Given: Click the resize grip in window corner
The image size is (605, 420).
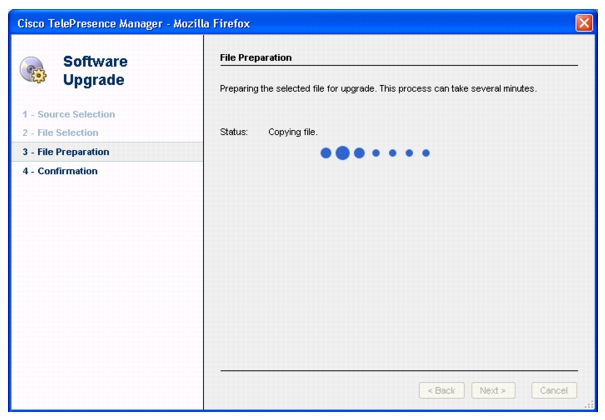Looking at the screenshot, I should pyautogui.click(x=589, y=405).
